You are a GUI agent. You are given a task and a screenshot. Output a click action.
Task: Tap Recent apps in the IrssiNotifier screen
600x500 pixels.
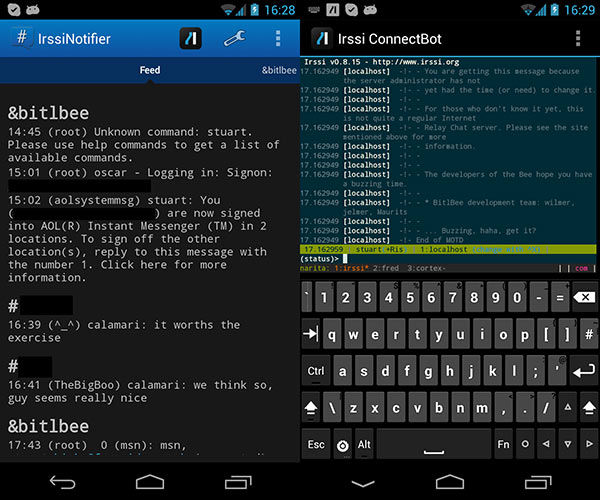point(238,482)
